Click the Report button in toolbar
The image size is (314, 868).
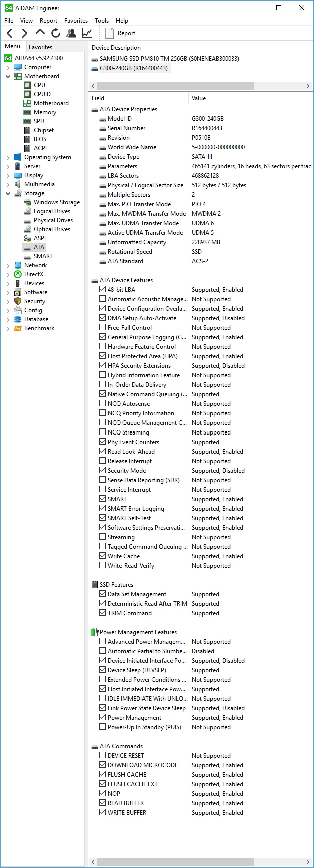(120, 33)
